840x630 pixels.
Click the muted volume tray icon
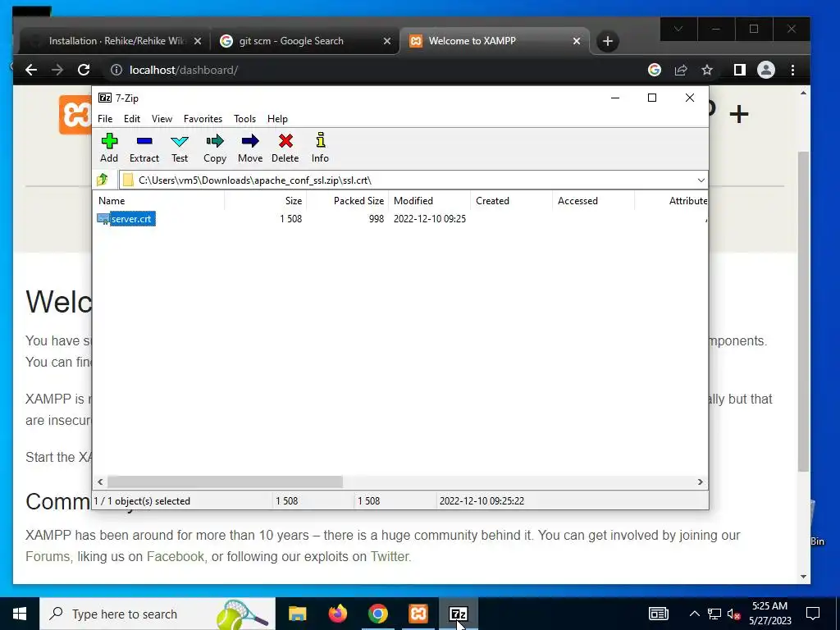(734, 614)
